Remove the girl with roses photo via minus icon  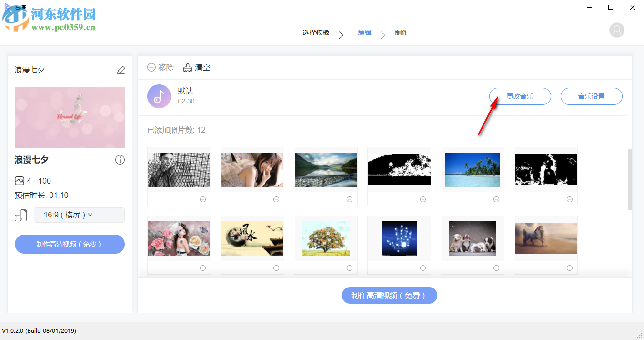tap(203, 268)
